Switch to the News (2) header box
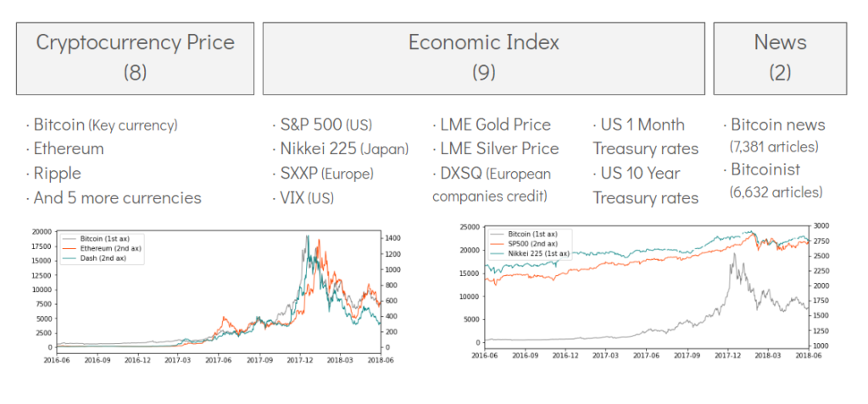 [780, 58]
